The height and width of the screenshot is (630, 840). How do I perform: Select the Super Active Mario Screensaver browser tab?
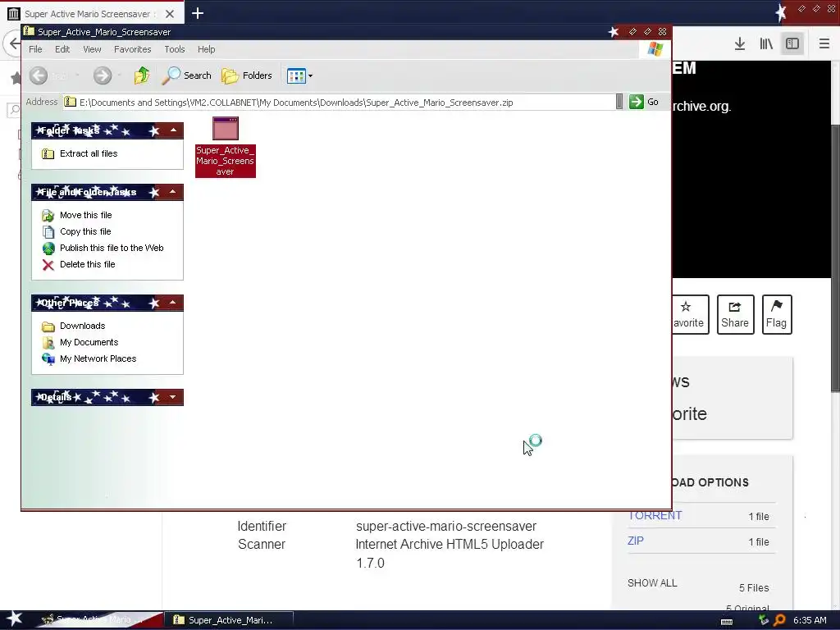(92, 14)
